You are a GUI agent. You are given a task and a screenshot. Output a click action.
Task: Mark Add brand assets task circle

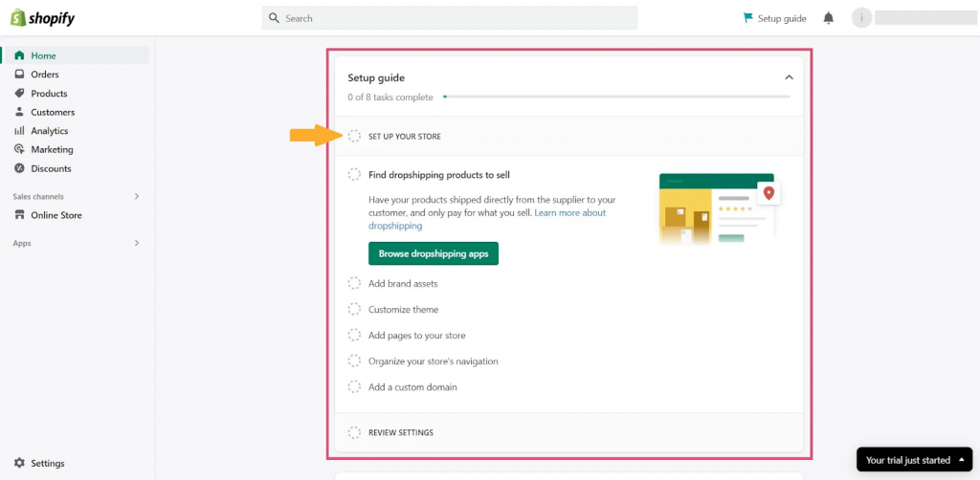pyautogui.click(x=354, y=283)
